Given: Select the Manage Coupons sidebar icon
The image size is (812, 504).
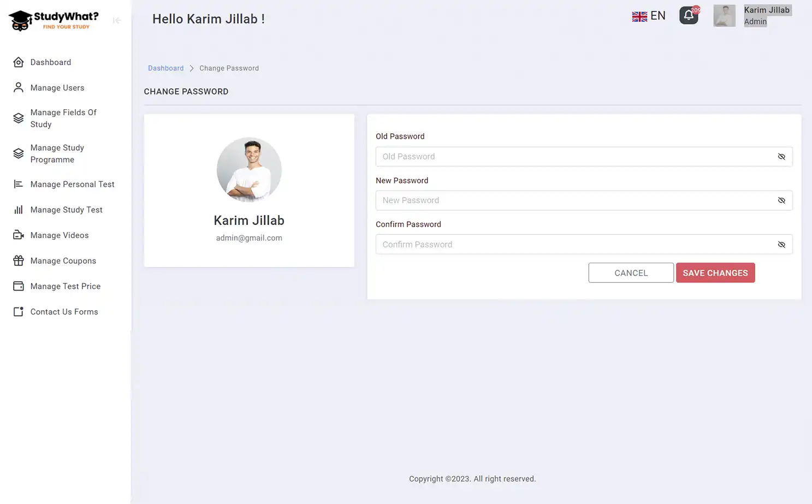Looking at the screenshot, I should [18, 260].
